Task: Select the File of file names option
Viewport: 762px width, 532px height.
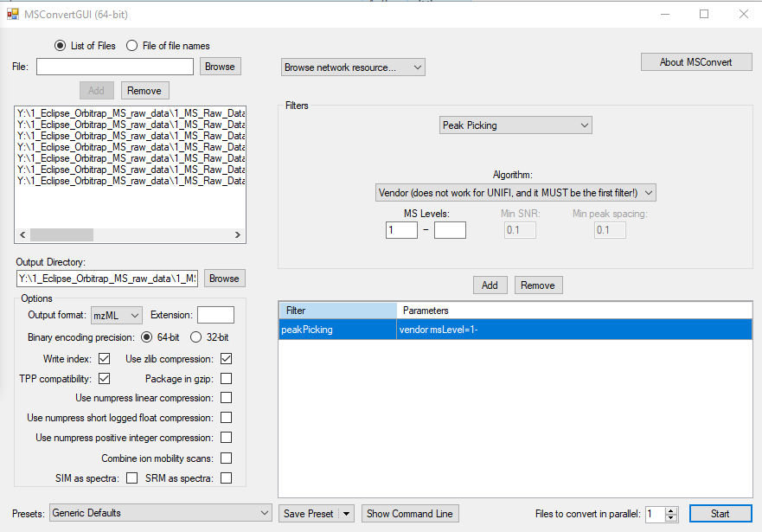Action: (132, 45)
